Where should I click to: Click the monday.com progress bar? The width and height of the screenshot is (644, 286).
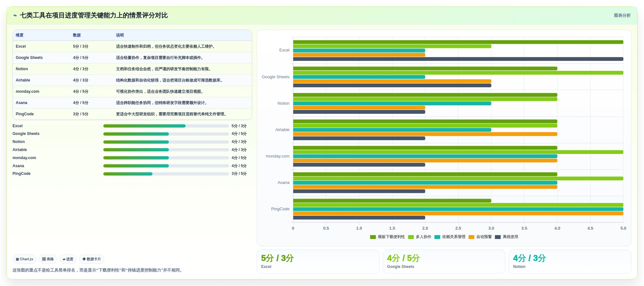point(166,158)
